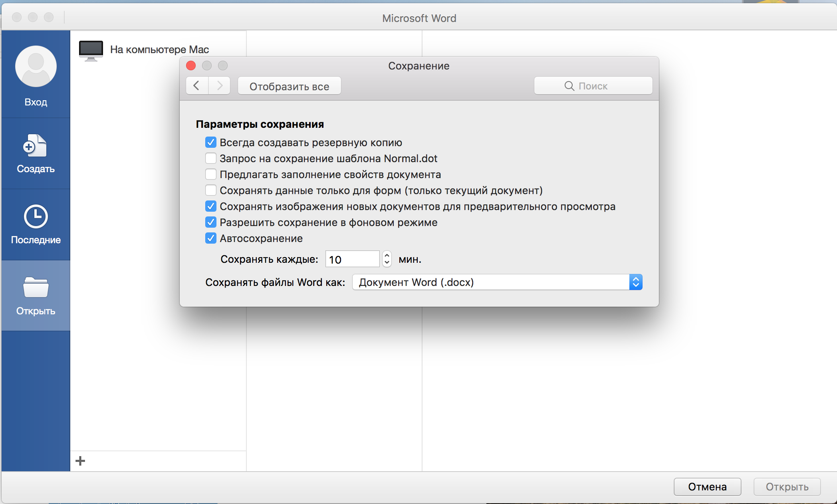This screenshot has width=837, height=504.
Task: Click the Отобразить все button
Action: click(x=290, y=86)
